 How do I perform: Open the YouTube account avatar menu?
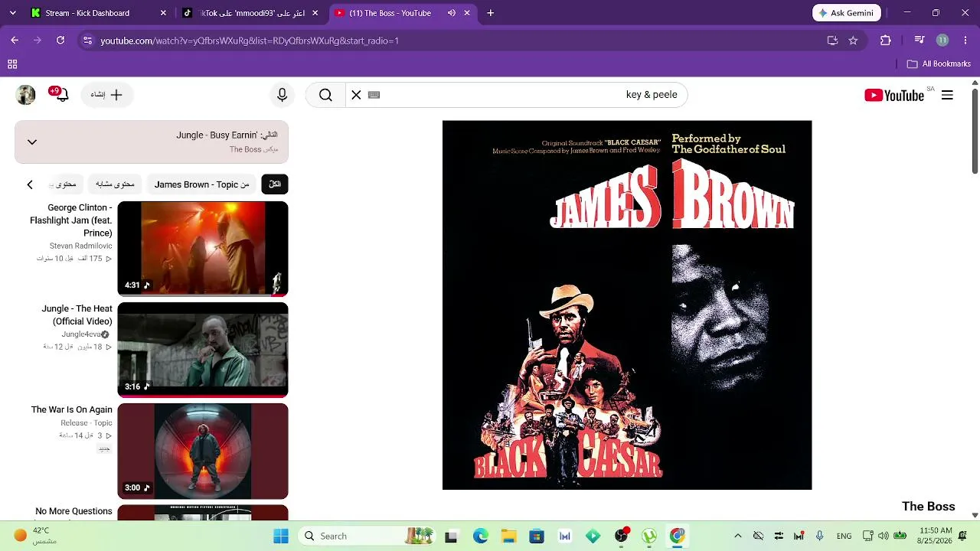coord(26,95)
